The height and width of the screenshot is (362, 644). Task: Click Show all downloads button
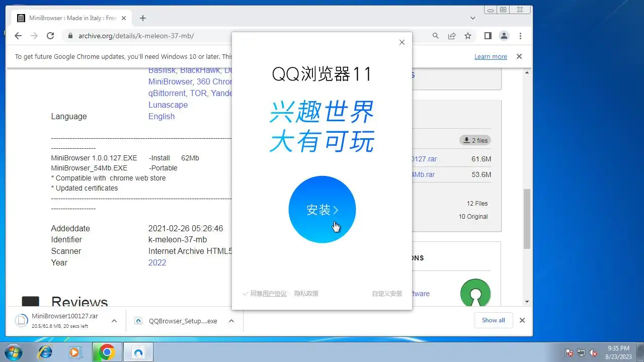(x=493, y=320)
